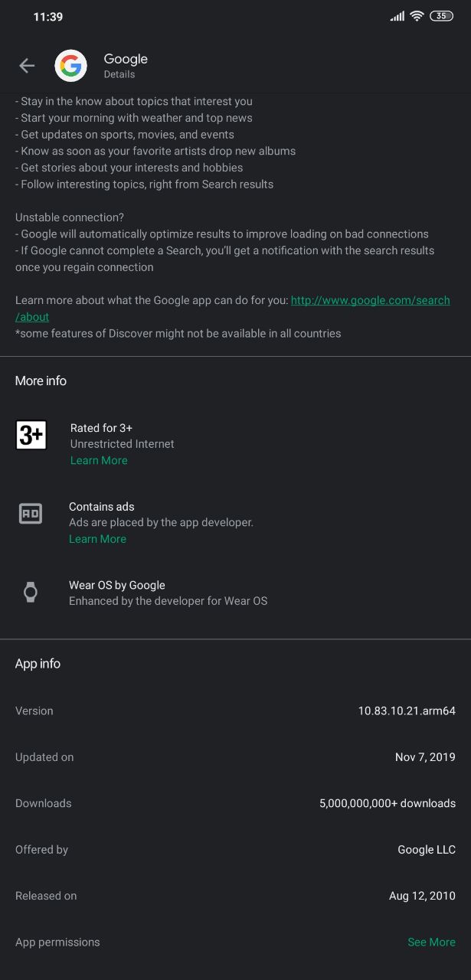Open See More for App permissions
471x980 pixels.
click(x=431, y=942)
